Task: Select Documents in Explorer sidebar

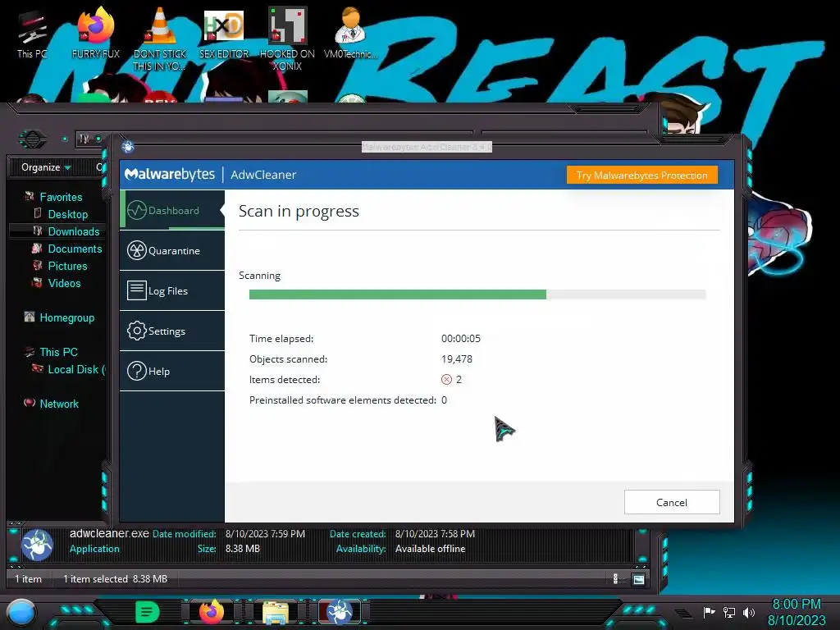Action: (75, 249)
